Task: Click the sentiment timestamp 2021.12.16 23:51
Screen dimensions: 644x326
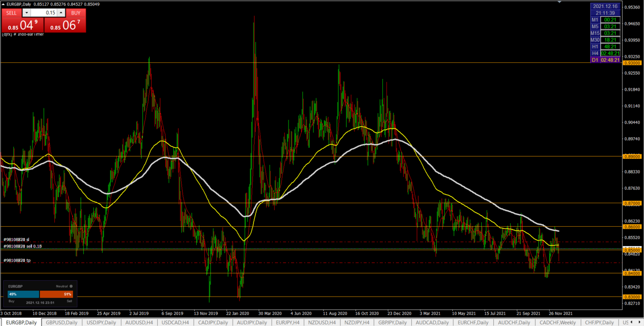Action: click(40, 303)
